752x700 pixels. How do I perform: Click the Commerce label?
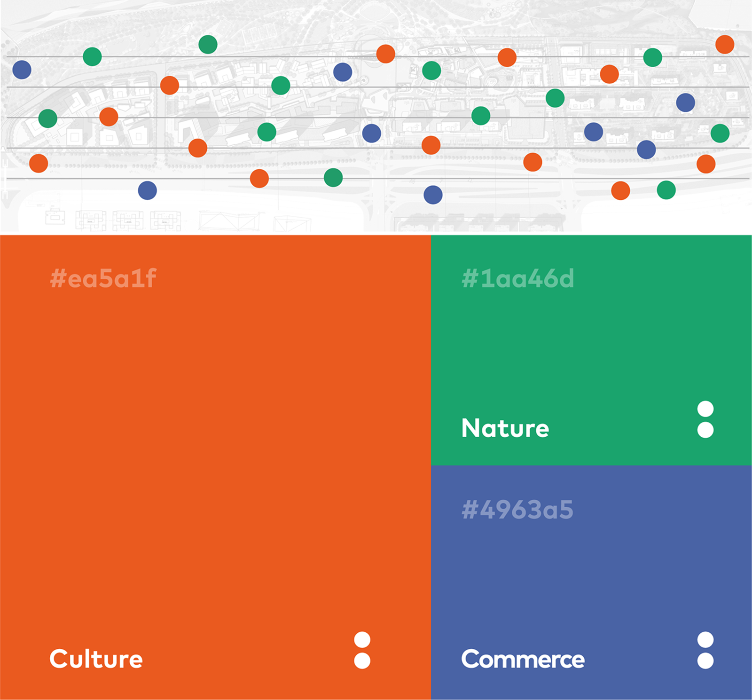point(523,659)
